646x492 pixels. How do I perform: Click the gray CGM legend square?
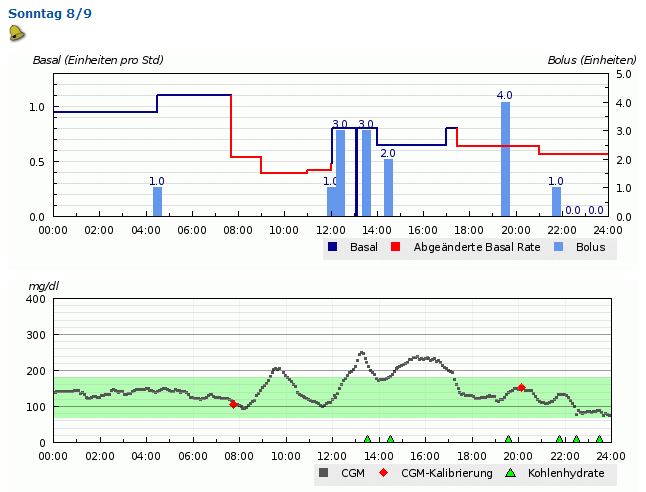click(323, 473)
